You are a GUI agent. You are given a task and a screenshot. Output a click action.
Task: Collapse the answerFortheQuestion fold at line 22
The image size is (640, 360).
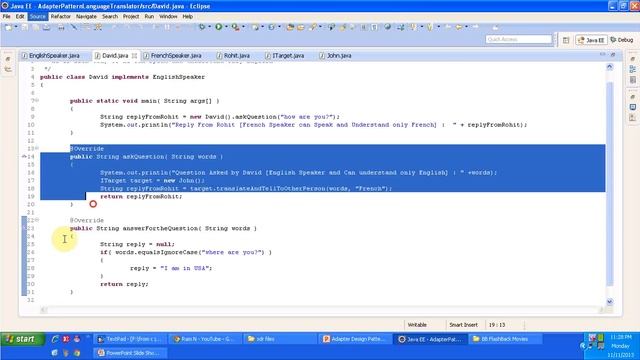click(x=37, y=220)
